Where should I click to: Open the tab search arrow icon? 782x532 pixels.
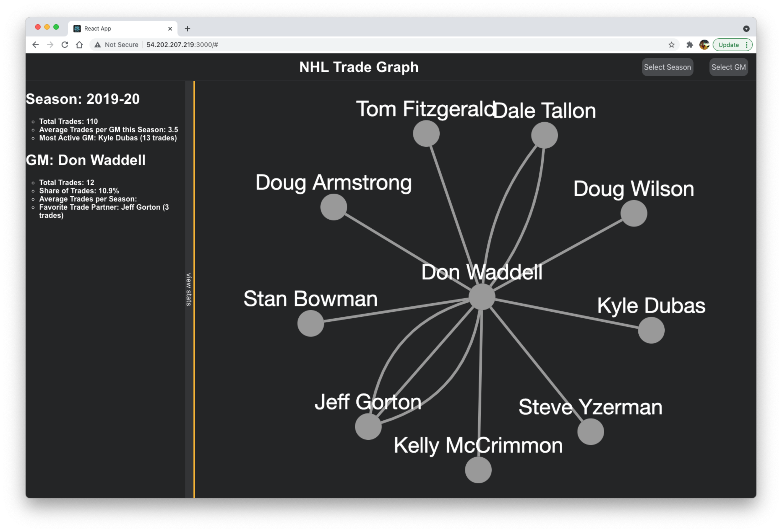[x=746, y=28]
